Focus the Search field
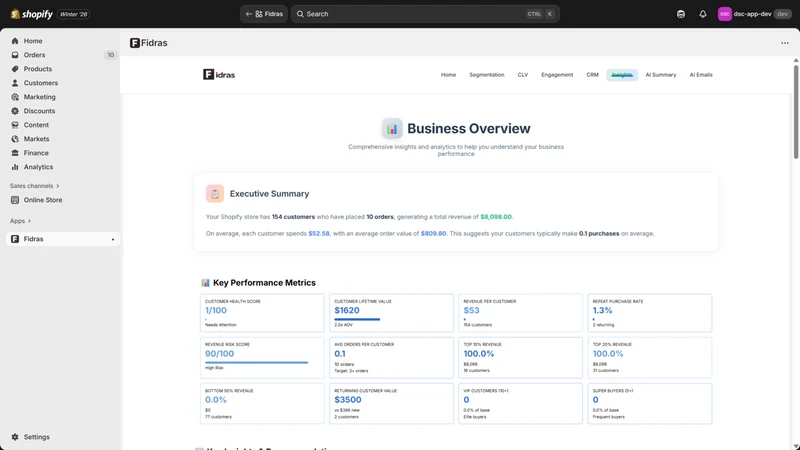This screenshot has width=800, height=450. 425,14
